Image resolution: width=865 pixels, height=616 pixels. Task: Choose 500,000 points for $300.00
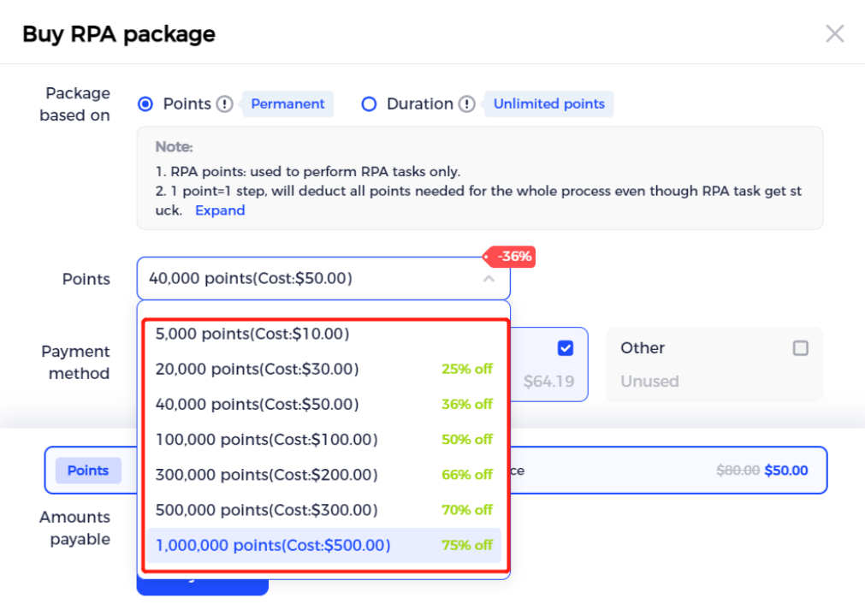point(323,510)
